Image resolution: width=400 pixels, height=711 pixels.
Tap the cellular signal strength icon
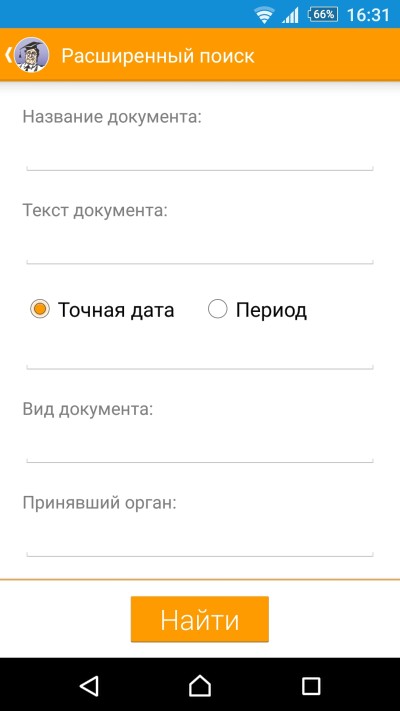[x=290, y=15]
